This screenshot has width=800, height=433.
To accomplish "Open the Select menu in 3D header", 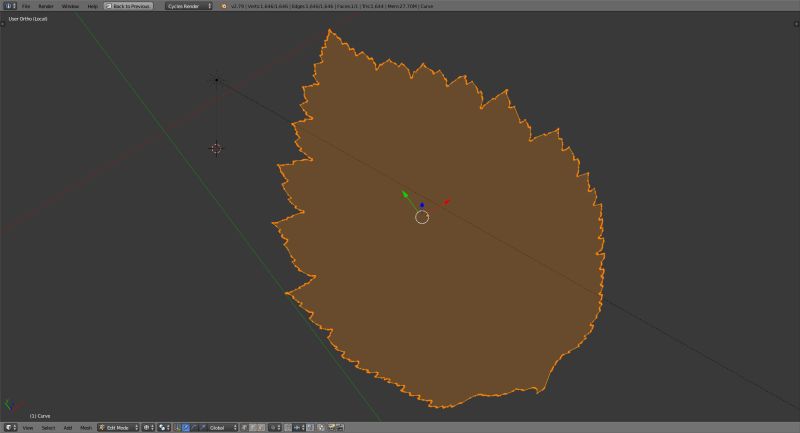I will [x=48, y=428].
